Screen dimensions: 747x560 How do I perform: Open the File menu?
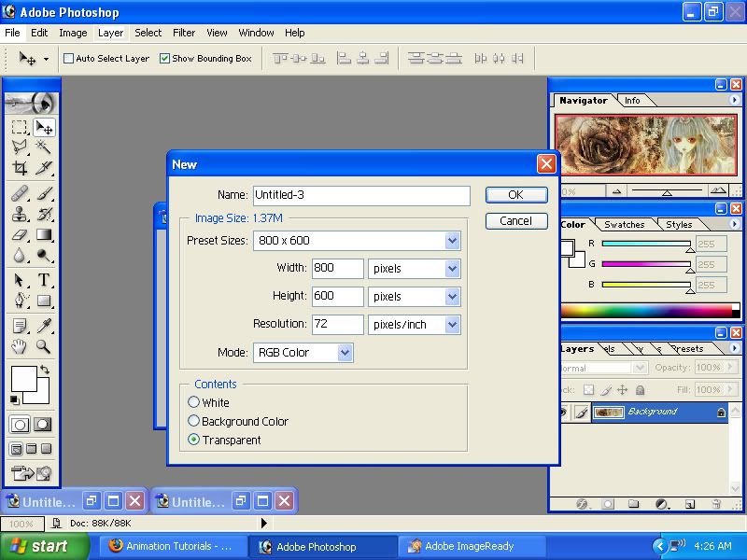tap(12, 33)
